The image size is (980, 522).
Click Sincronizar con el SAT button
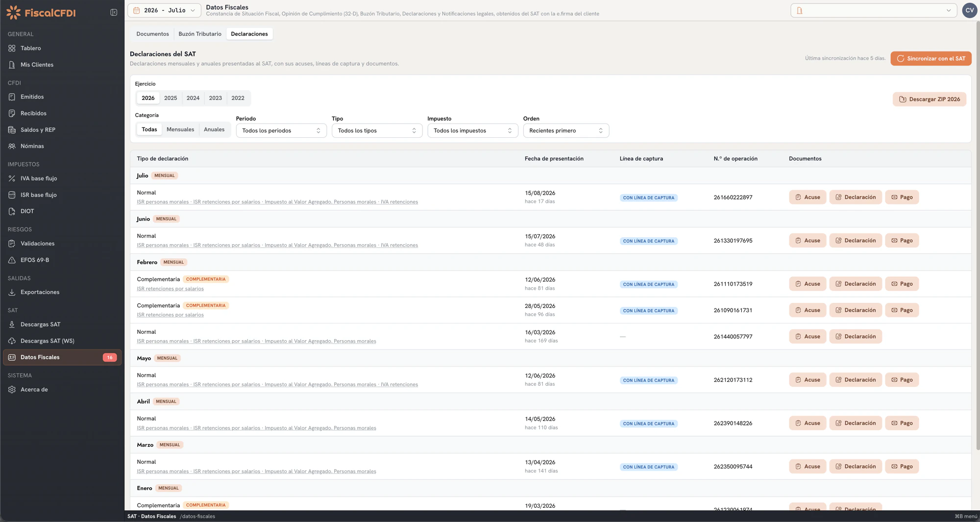tap(931, 58)
